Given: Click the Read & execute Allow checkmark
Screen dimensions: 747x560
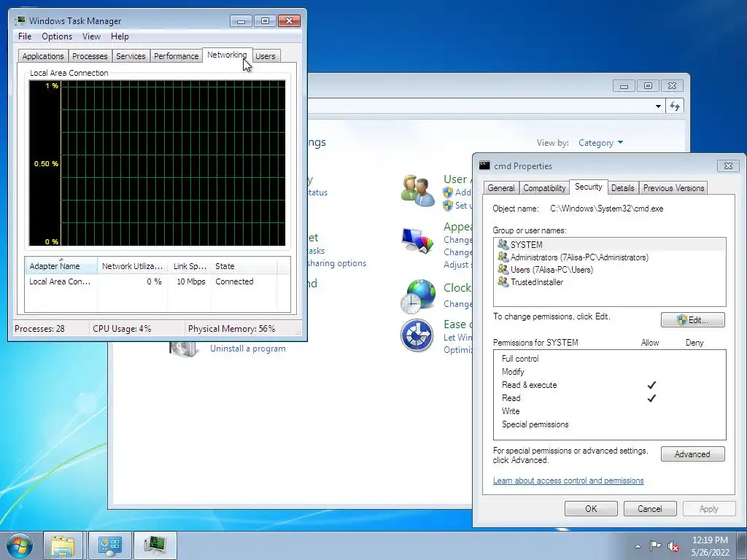Looking at the screenshot, I should 651,385.
